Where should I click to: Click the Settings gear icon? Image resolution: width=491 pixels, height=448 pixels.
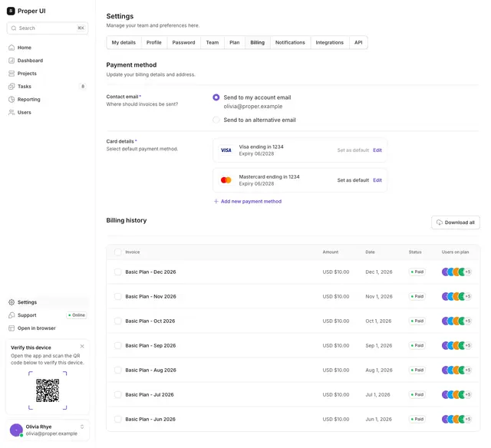pyautogui.click(x=12, y=302)
